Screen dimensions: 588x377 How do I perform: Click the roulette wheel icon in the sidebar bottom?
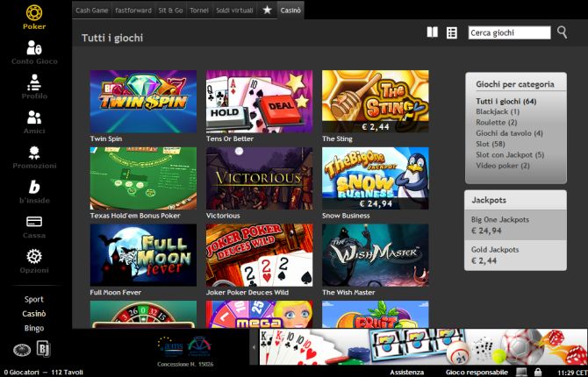[22, 350]
